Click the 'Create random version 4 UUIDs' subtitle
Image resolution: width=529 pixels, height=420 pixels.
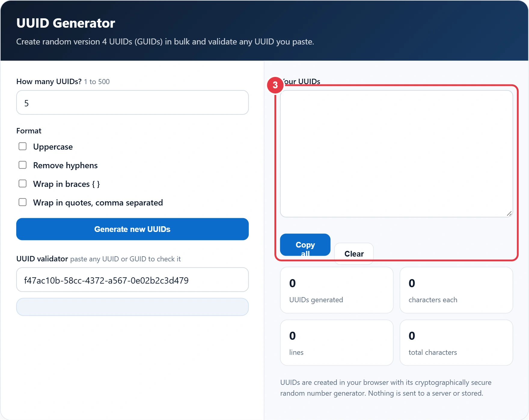point(165,41)
